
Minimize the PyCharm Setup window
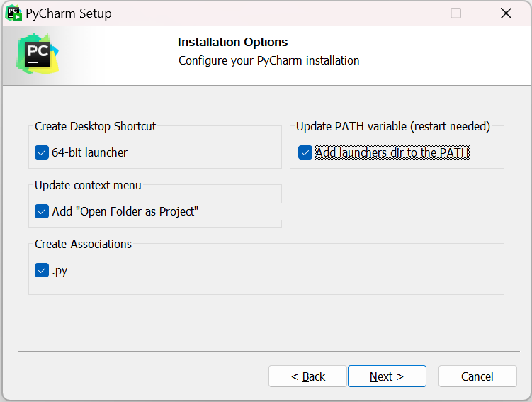click(407, 13)
